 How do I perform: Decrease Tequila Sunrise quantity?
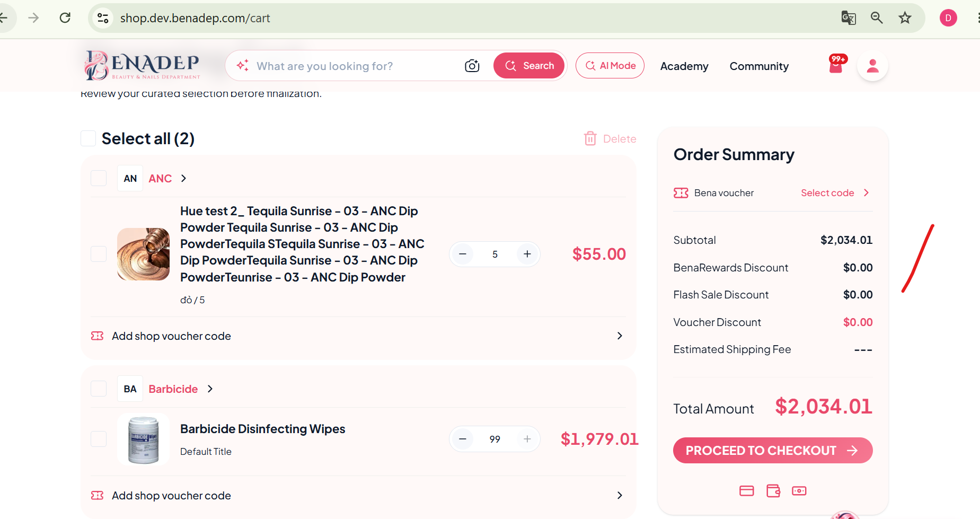click(463, 254)
